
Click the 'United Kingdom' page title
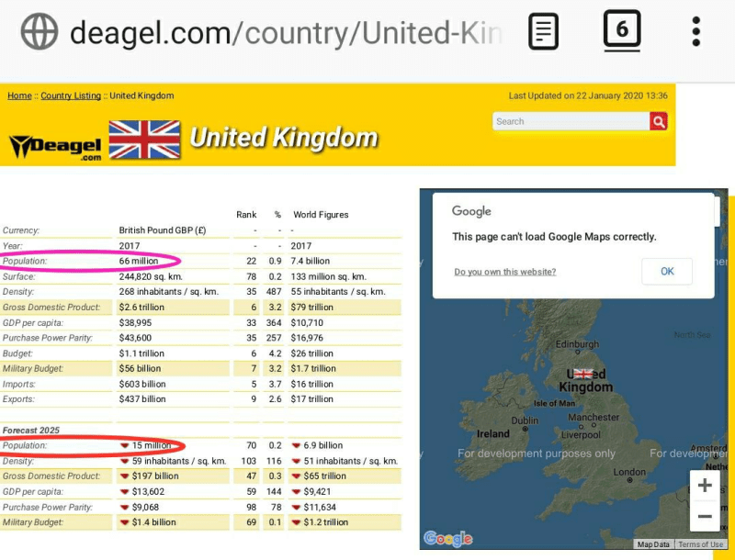point(284,138)
